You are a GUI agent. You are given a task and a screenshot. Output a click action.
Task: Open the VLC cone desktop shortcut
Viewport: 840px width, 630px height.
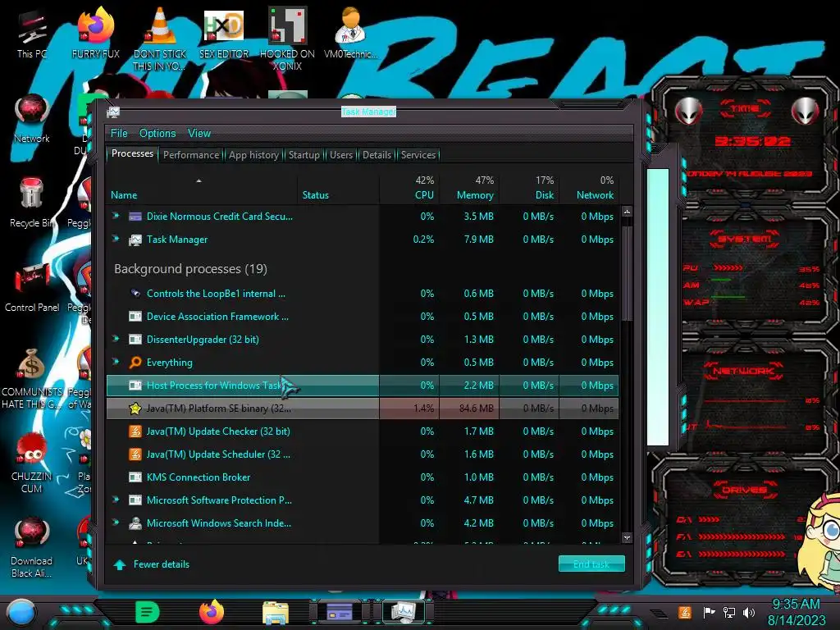coord(160,39)
